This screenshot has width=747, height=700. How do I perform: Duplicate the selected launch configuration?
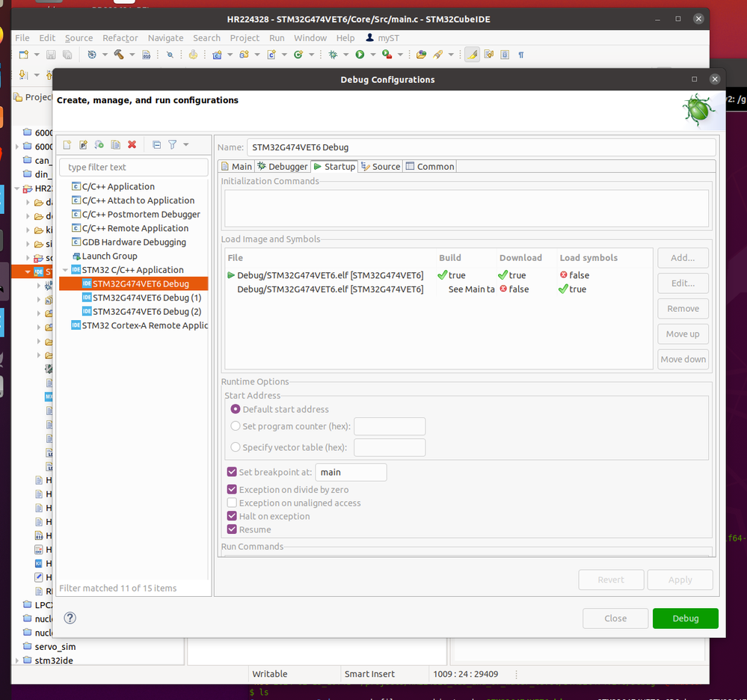tap(115, 145)
